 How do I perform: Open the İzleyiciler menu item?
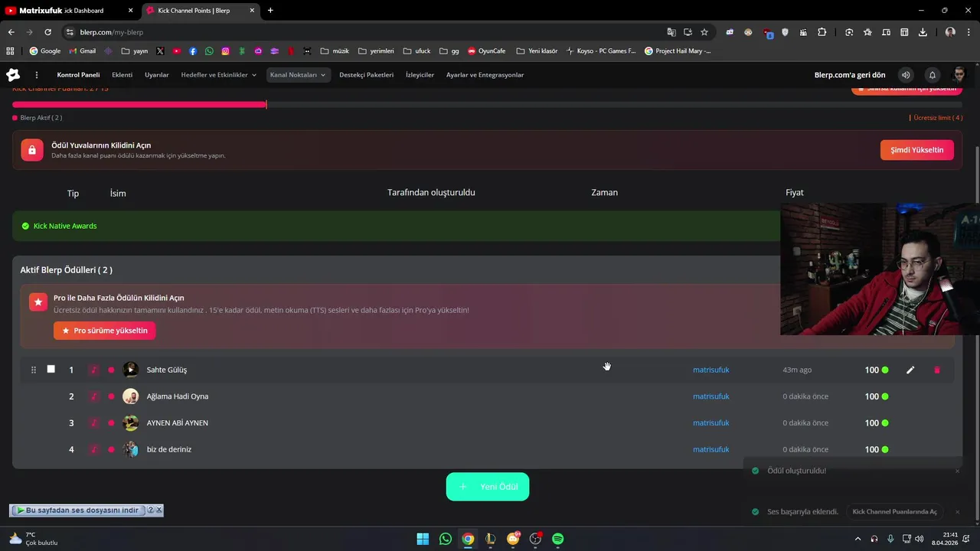(x=420, y=75)
